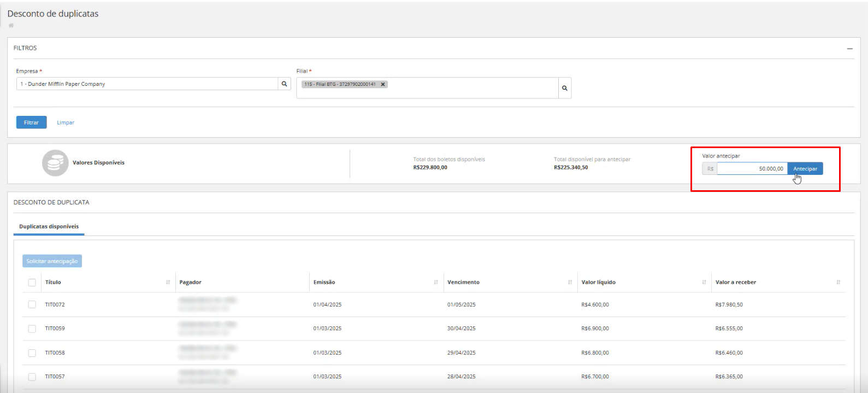This screenshot has height=393, width=868.
Task: Click the R$225.340,50 total available value
Action: 571,167
